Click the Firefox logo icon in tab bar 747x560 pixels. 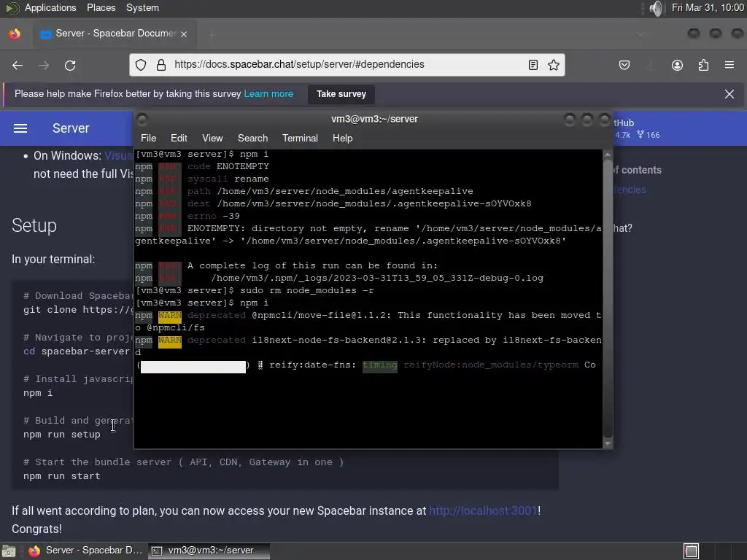click(x=15, y=34)
